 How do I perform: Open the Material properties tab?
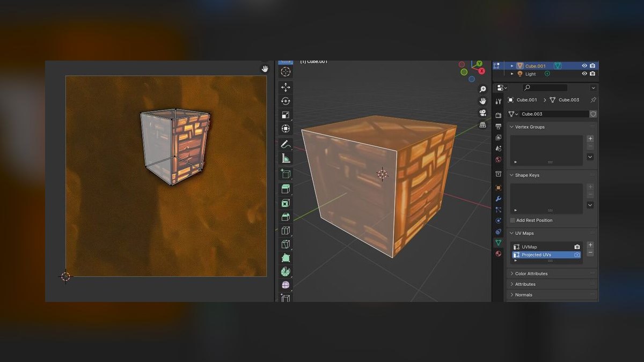pos(499,254)
